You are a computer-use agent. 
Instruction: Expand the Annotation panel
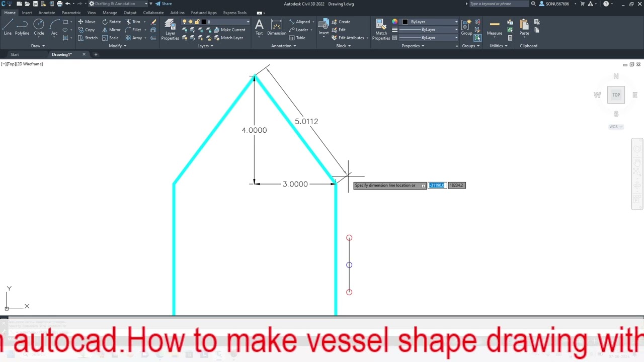coord(284,46)
